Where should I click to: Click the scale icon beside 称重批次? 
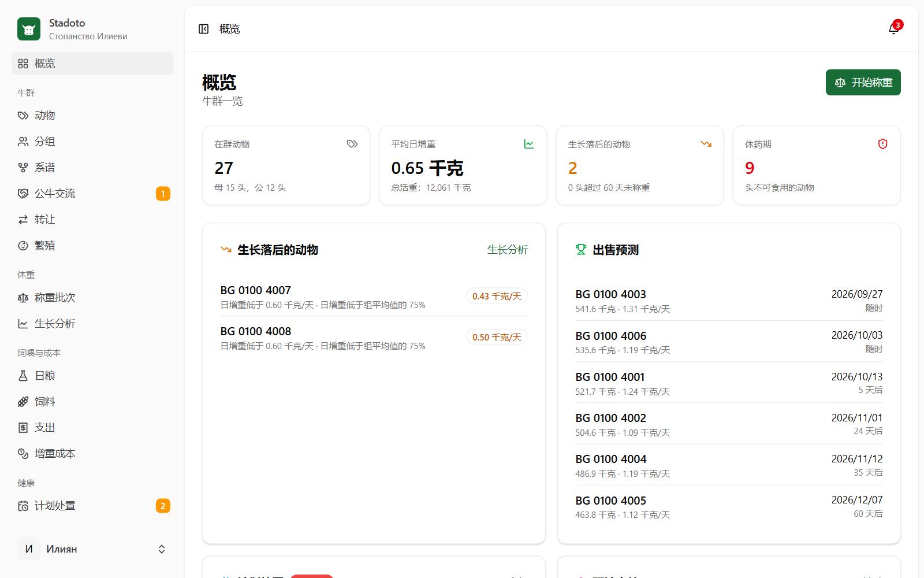[23, 298]
